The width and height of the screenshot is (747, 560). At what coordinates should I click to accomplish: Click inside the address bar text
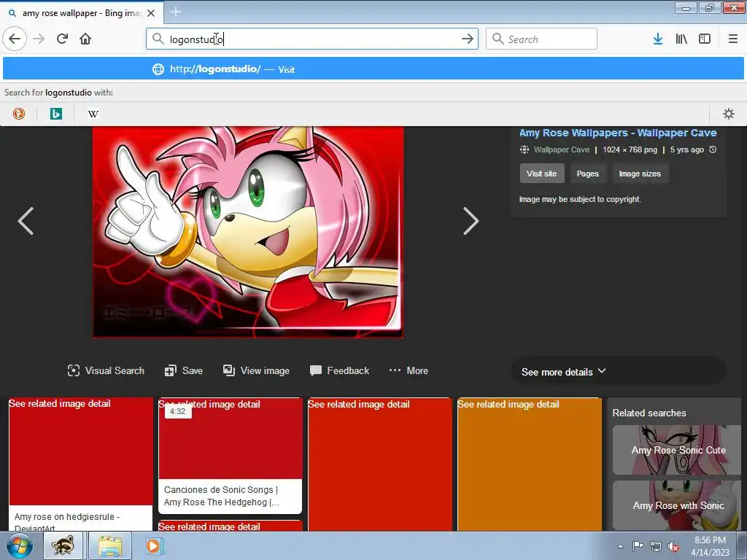tap(312, 39)
